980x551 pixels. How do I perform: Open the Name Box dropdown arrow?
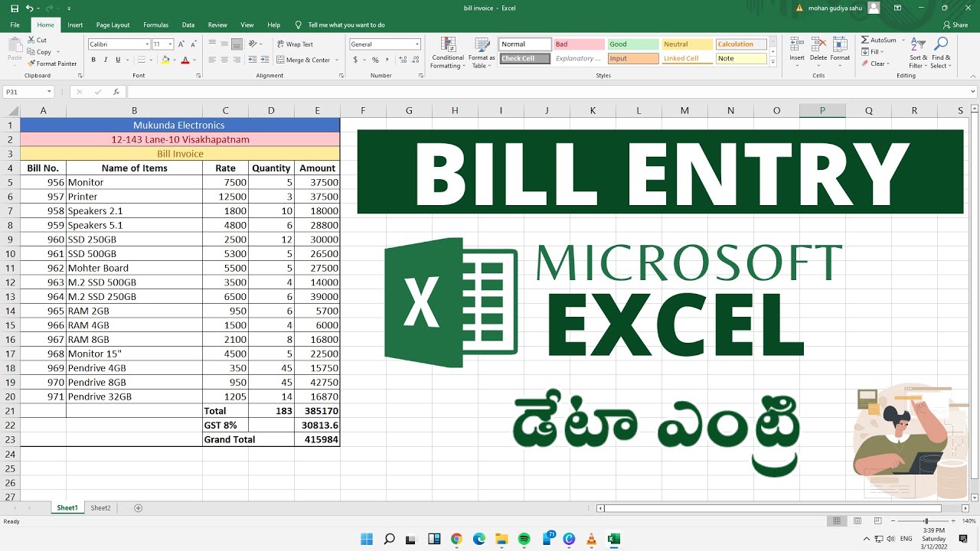(49, 92)
